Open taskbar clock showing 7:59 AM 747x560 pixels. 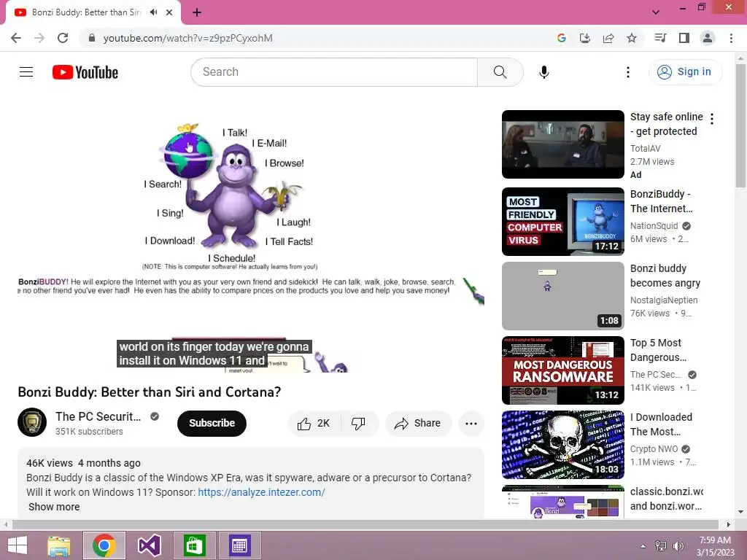tap(715, 546)
